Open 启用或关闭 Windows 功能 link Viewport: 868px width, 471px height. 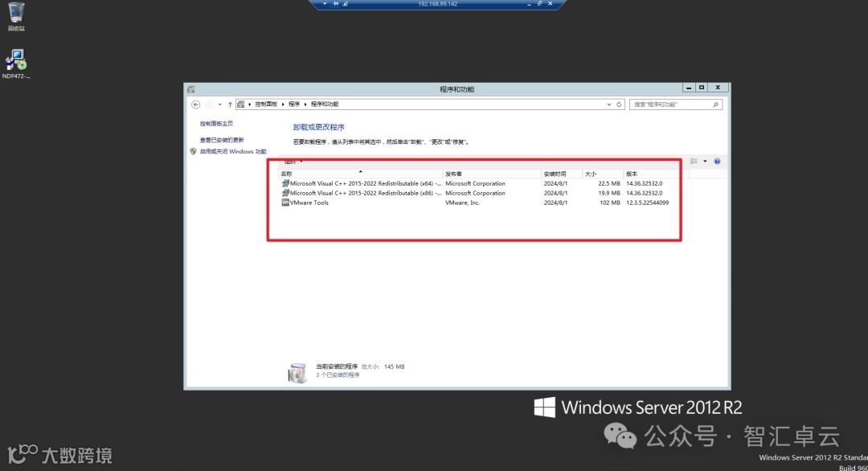[x=233, y=151]
